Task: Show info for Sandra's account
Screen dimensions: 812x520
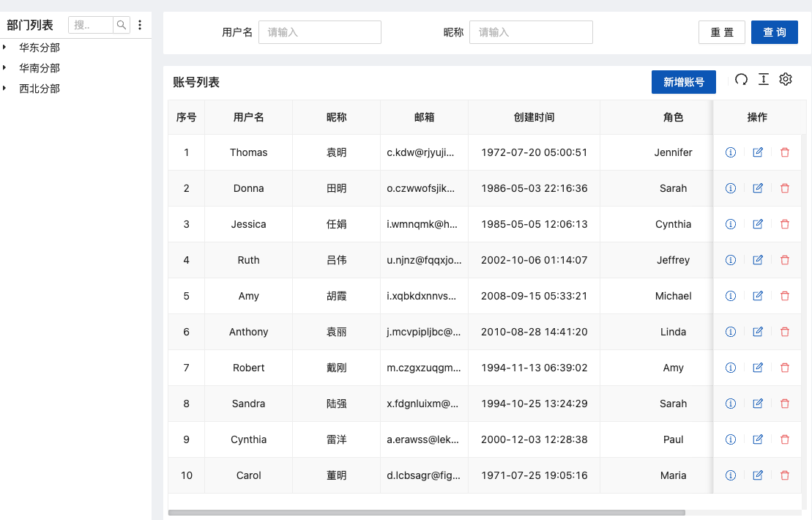Action: pyautogui.click(x=730, y=404)
